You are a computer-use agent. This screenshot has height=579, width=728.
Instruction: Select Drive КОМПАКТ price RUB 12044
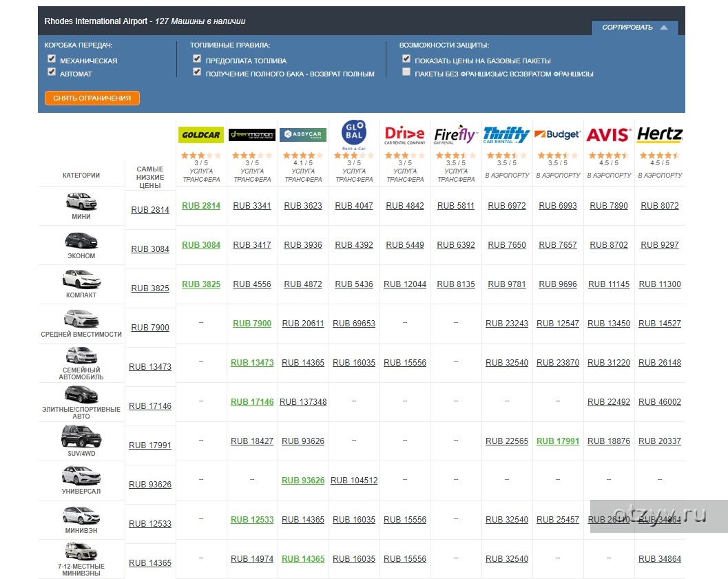coord(405,284)
